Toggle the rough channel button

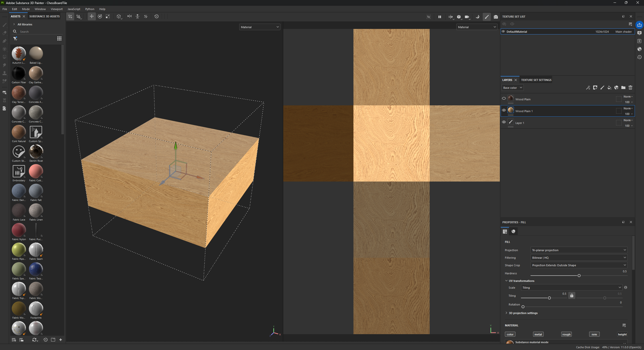click(x=566, y=334)
